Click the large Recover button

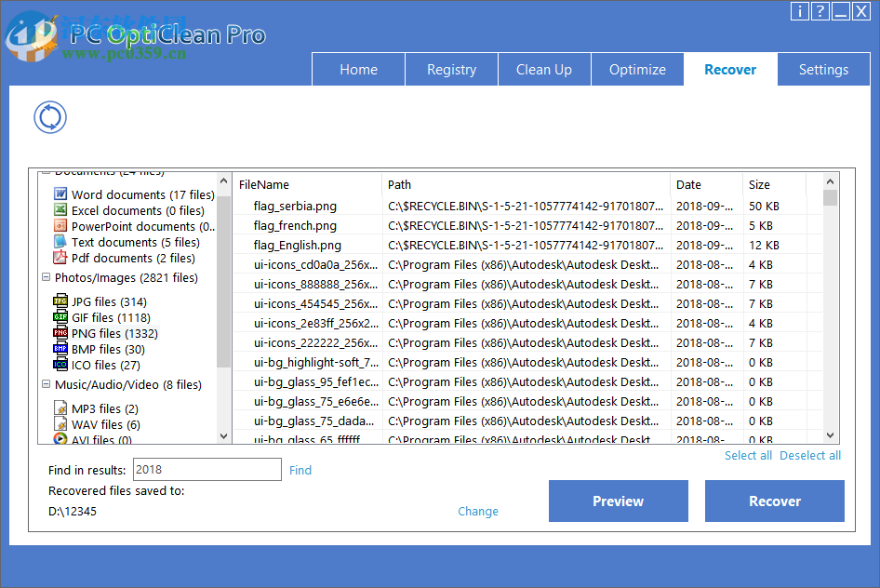pos(775,501)
